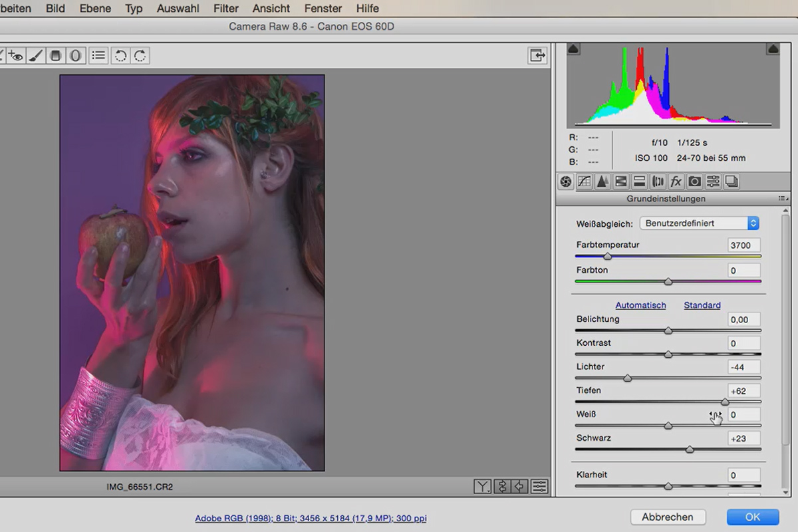Click the Lichter slider handle
Viewport: 798px width, 532px height.
click(x=627, y=378)
